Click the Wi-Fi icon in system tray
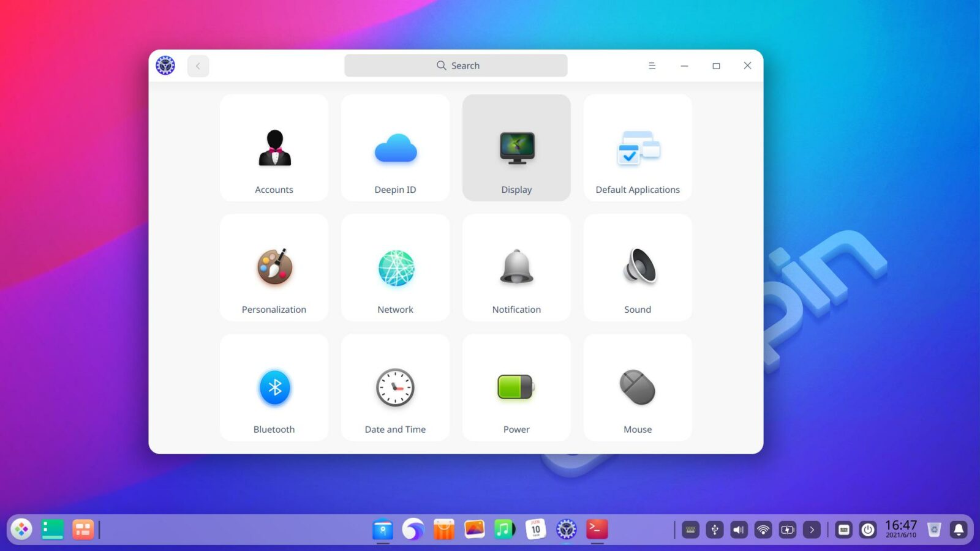 coord(763,529)
